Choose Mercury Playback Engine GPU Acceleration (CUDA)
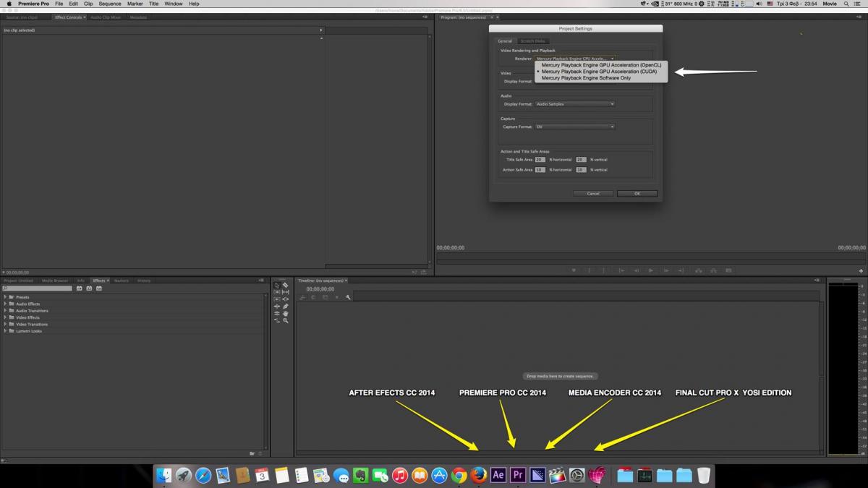This screenshot has width=868, height=488. tap(600, 72)
